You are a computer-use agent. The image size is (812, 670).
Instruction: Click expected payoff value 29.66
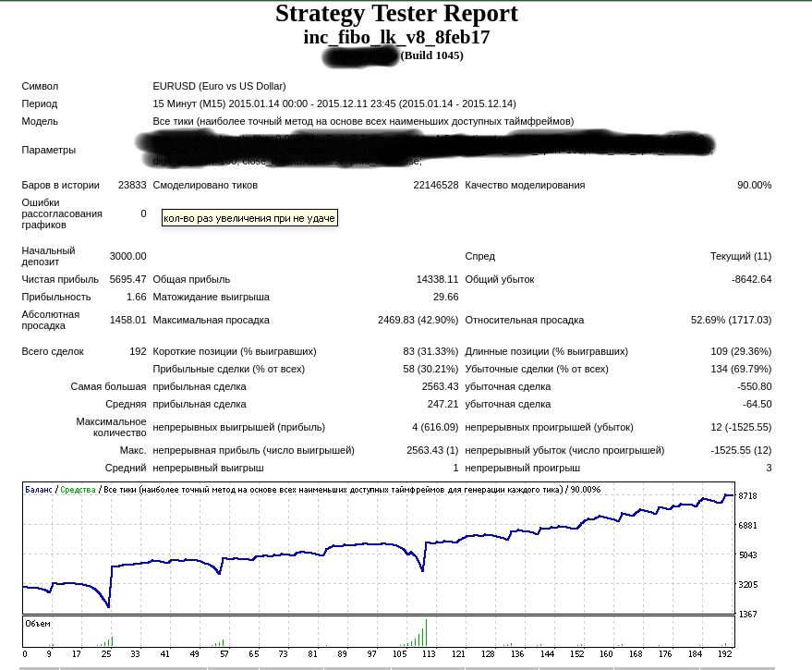[x=446, y=297]
